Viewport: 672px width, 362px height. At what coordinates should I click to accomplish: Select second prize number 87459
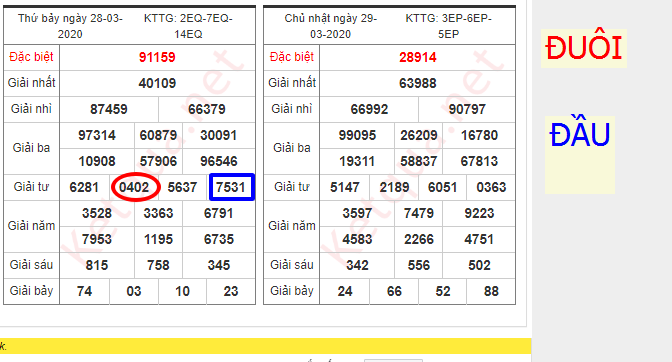(108, 109)
